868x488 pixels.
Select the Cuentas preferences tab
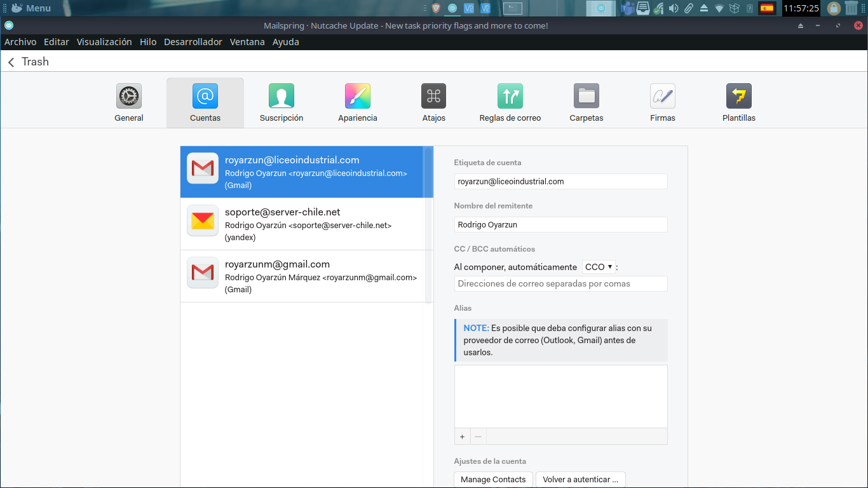tap(205, 103)
